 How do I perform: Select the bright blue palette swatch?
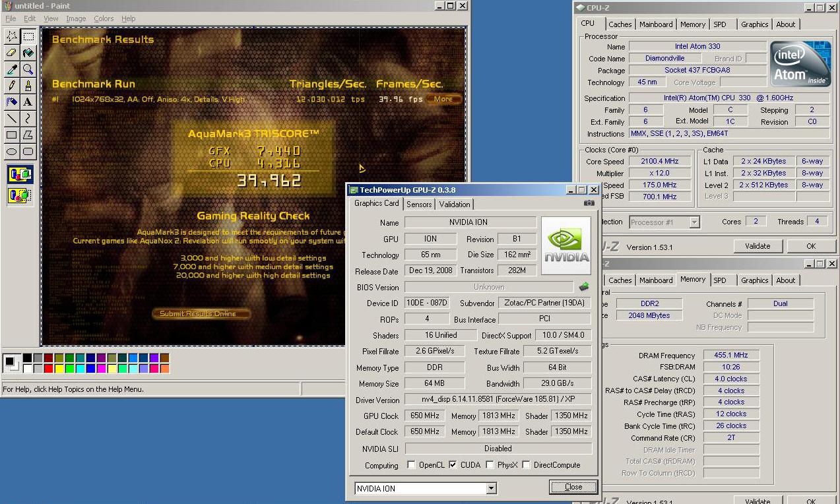[90, 368]
